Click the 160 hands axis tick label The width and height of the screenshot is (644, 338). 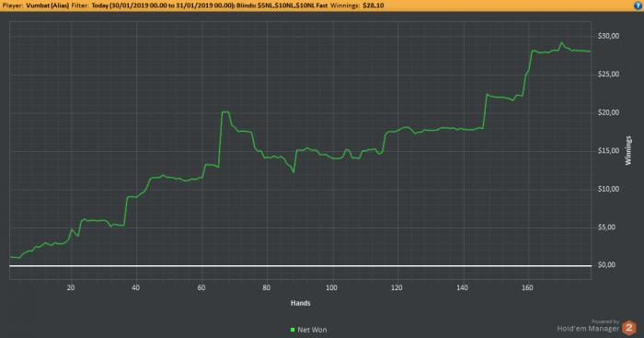(x=527, y=288)
